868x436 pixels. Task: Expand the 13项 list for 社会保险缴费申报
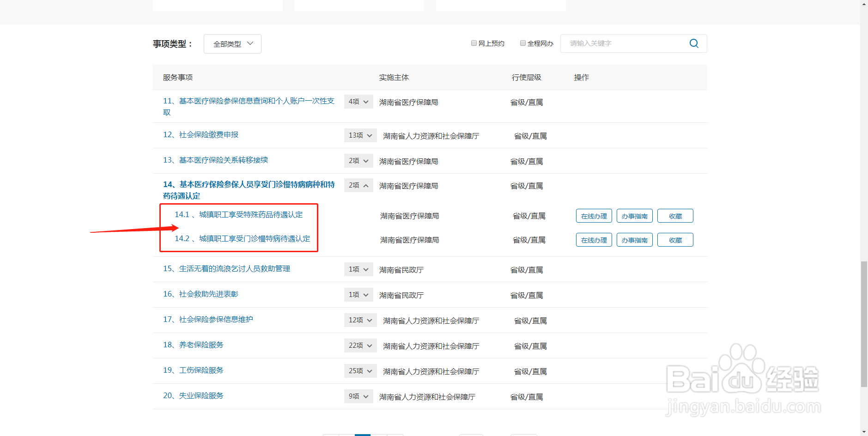(360, 135)
